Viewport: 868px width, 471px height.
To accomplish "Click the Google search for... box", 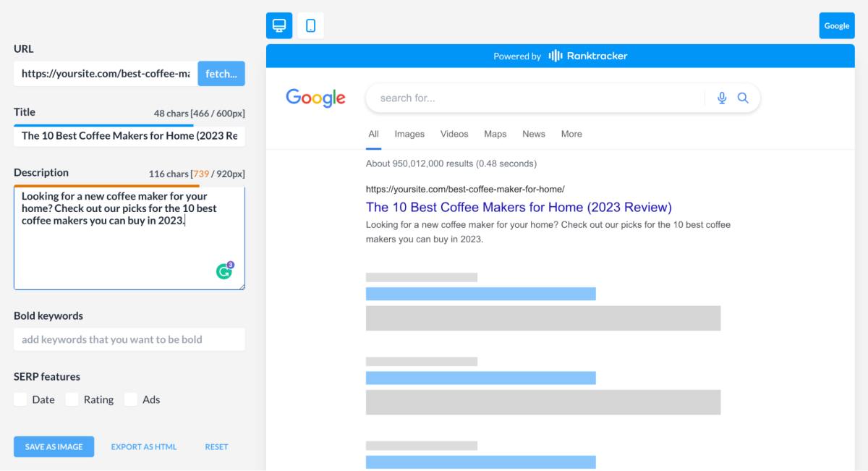I will (563, 98).
